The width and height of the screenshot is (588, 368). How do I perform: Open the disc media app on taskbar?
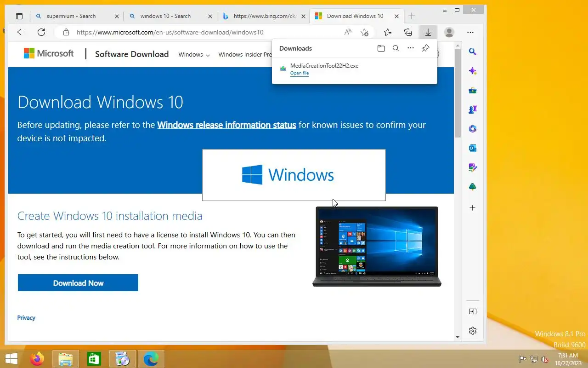tap(123, 359)
